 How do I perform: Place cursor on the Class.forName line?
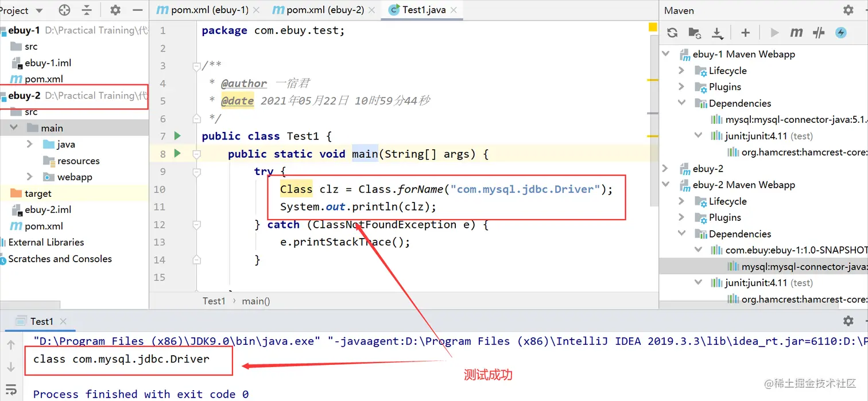pos(447,189)
